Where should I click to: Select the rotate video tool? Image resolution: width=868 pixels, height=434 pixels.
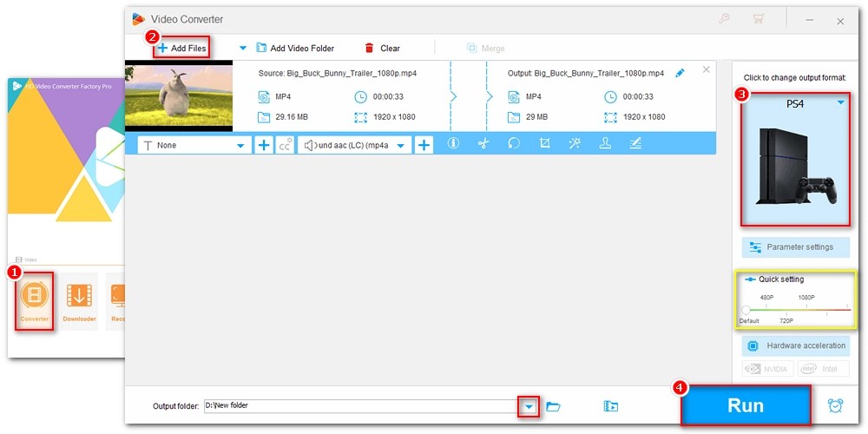pos(514,143)
